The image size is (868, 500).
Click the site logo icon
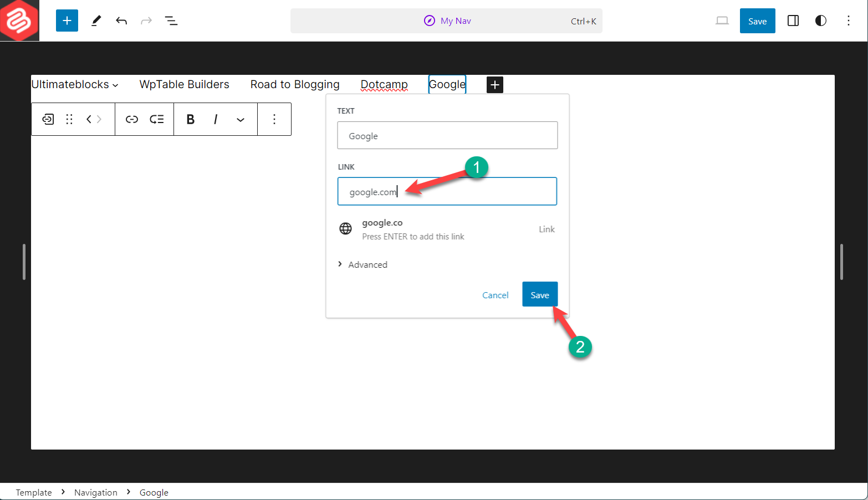click(x=19, y=21)
